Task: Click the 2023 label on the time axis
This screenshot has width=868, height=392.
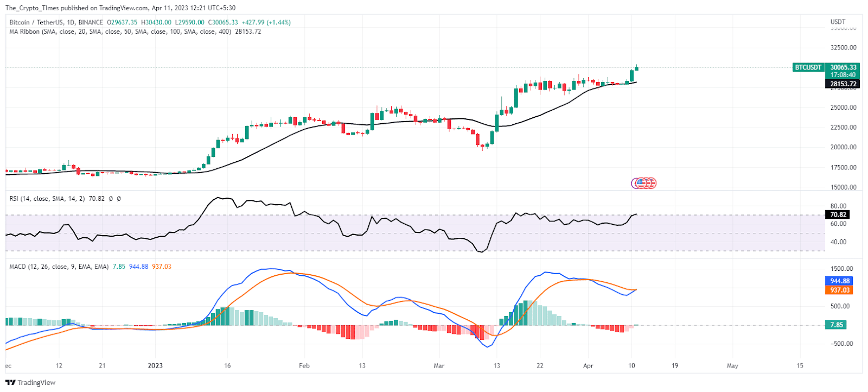Action: (x=155, y=365)
